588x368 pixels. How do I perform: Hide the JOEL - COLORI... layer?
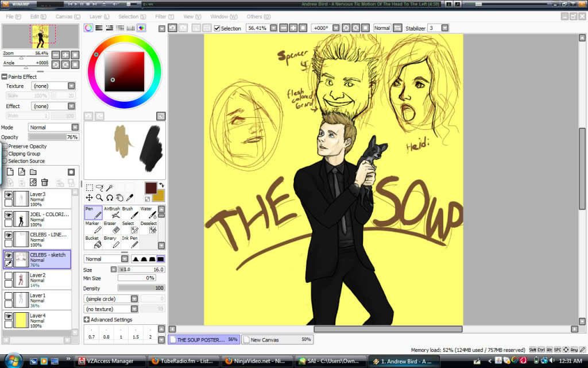[x=8, y=215]
